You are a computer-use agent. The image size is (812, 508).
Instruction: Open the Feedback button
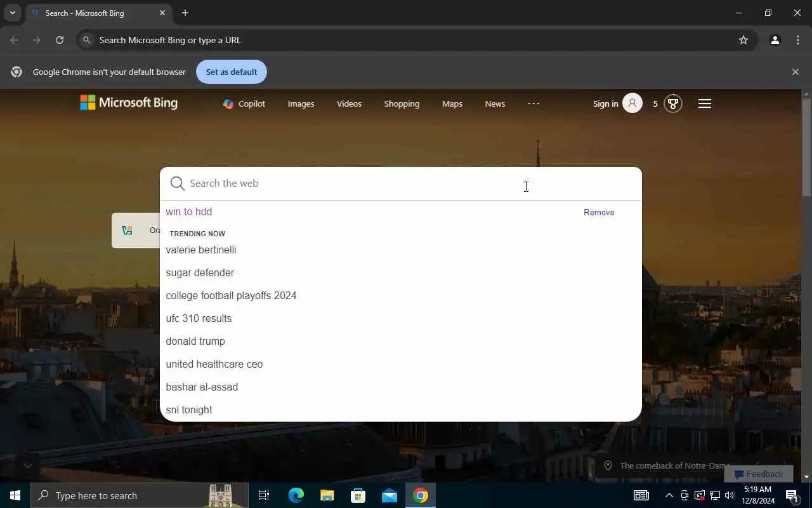pyautogui.click(x=759, y=474)
